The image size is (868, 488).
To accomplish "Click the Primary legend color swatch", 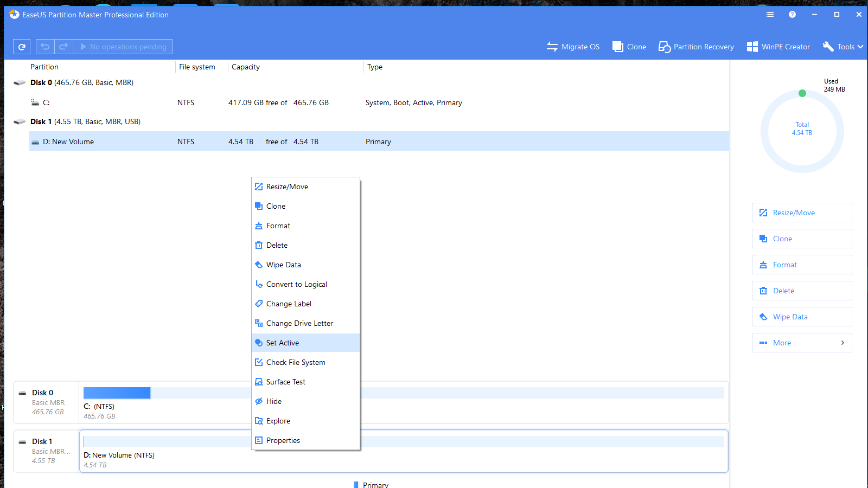I will point(356,485).
